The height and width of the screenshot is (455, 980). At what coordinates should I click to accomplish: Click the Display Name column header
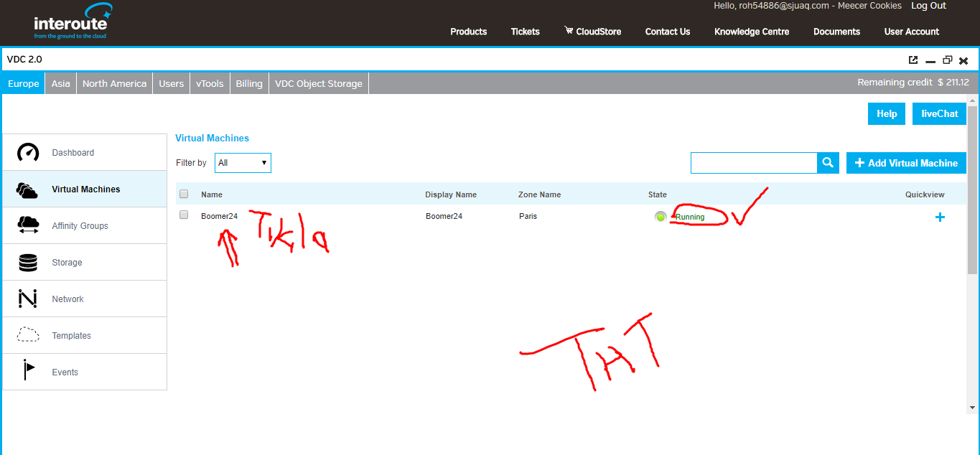click(451, 194)
